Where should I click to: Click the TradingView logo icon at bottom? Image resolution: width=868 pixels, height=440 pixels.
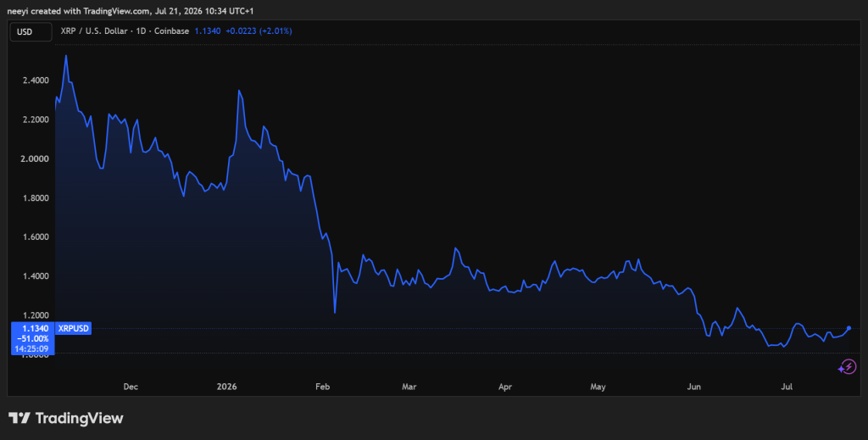pyautogui.click(x=19, y=418)
